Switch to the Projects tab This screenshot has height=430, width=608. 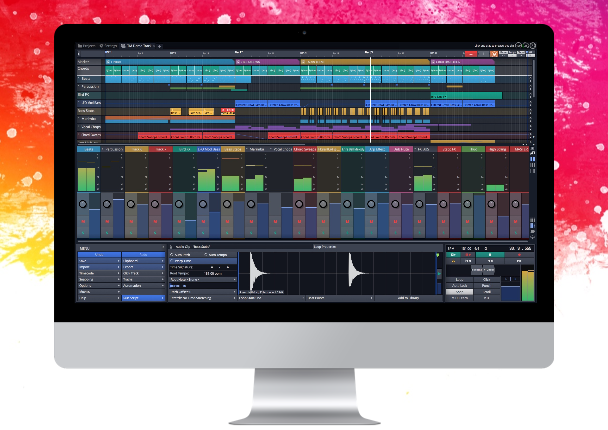[86, 46]
